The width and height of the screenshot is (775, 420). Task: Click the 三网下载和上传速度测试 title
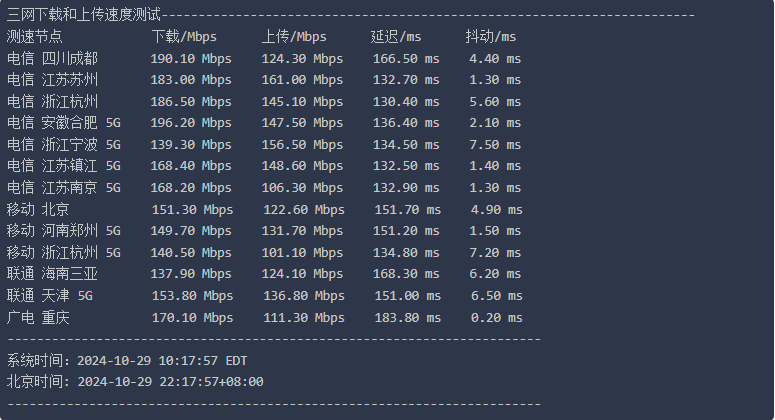[x=84, y=15]
